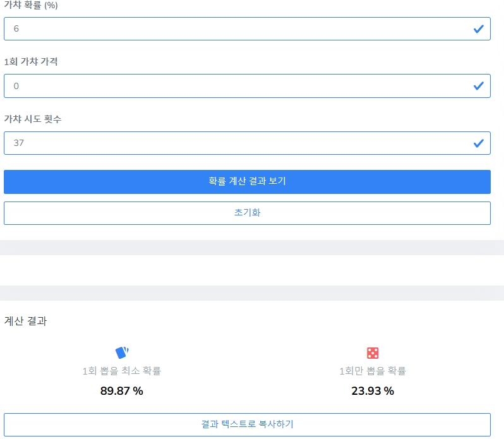Reset the form with 초기화 button
504x439 pixels.
tap(247, 213)
